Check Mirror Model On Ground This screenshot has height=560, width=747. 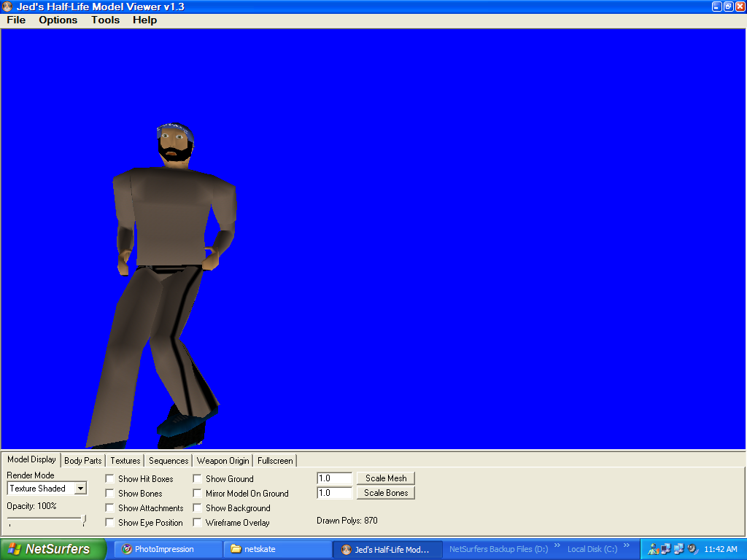coord(197,494)
